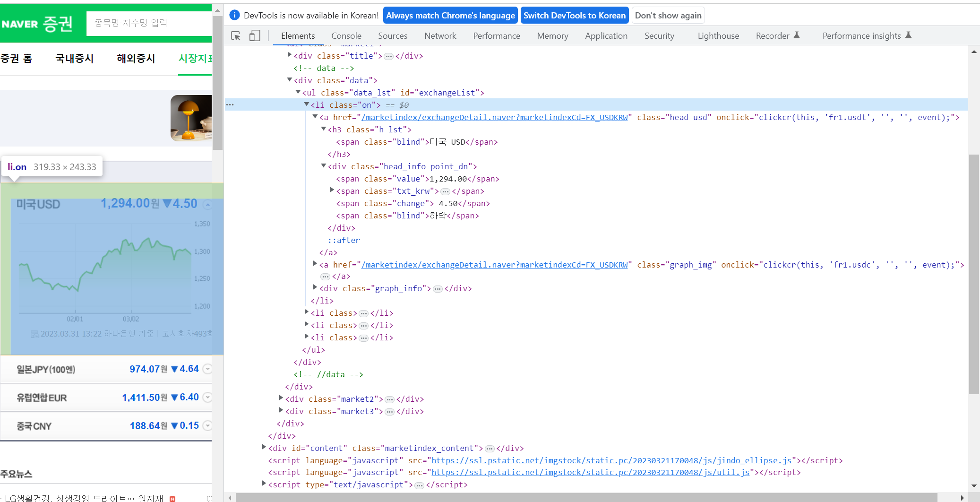
Task: Open the jindo_ellipse.js script source link
Action: click(x=611, y=460)
